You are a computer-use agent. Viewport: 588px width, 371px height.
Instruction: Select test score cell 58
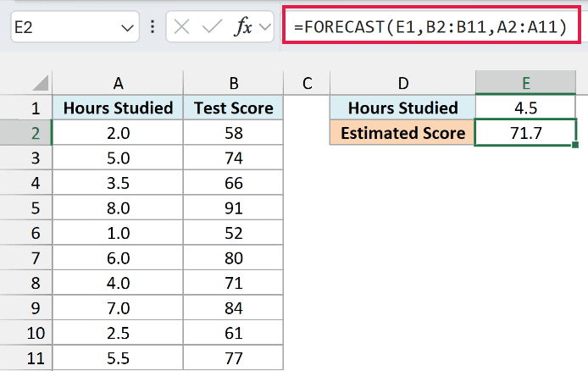tap(234, 133)
